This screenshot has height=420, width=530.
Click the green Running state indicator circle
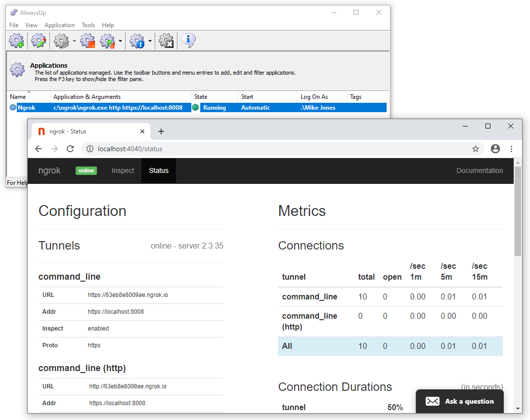point(195,107)
